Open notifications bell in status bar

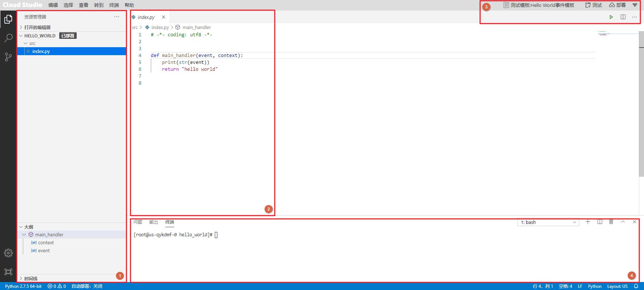(636, 286)
